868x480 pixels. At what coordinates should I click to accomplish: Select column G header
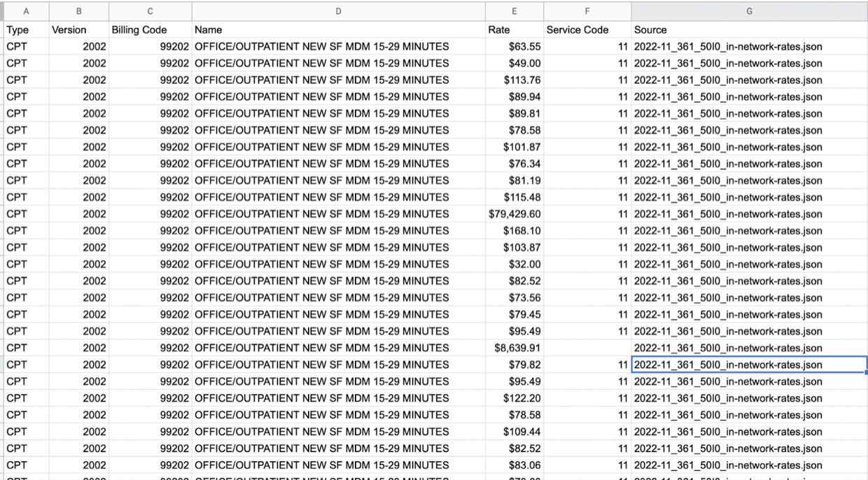coord(749,11)
